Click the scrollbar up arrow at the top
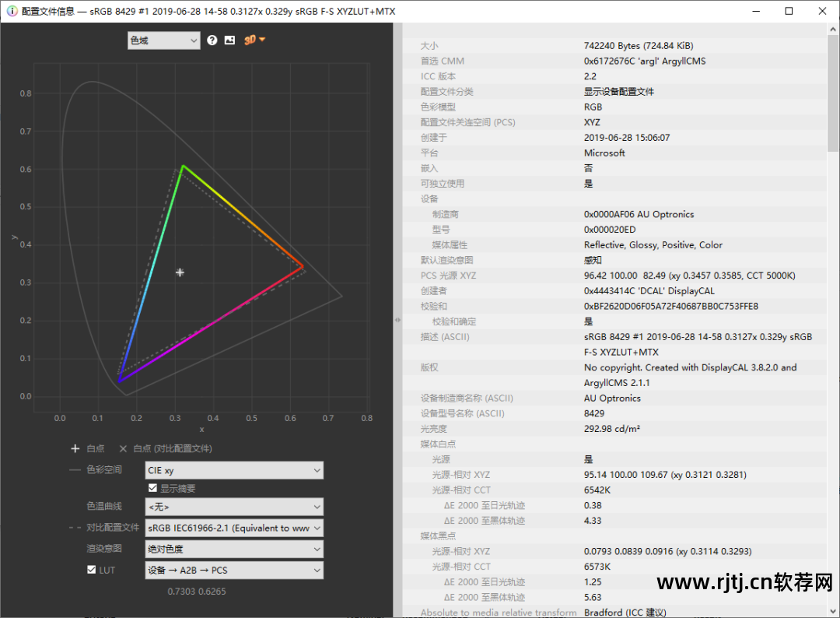 (x=834, y=30)
